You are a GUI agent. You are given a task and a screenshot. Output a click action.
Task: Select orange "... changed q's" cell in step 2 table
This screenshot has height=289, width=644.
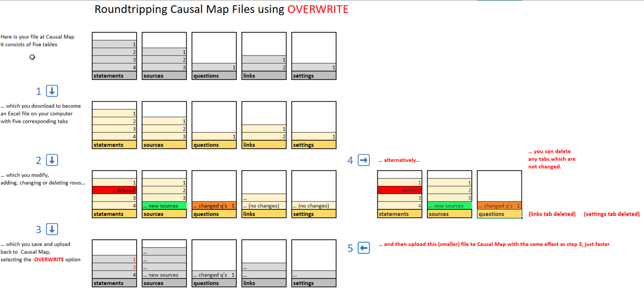click(x=214, y=206)
